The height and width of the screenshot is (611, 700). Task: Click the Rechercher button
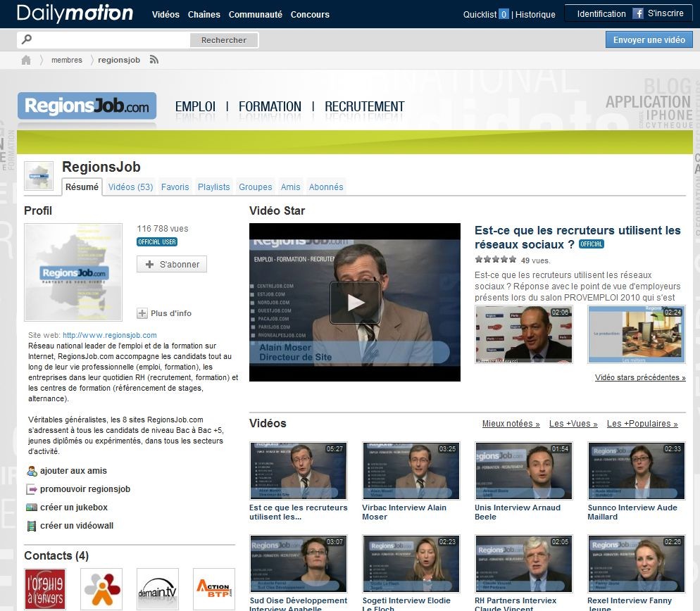(x=224, y=40)
